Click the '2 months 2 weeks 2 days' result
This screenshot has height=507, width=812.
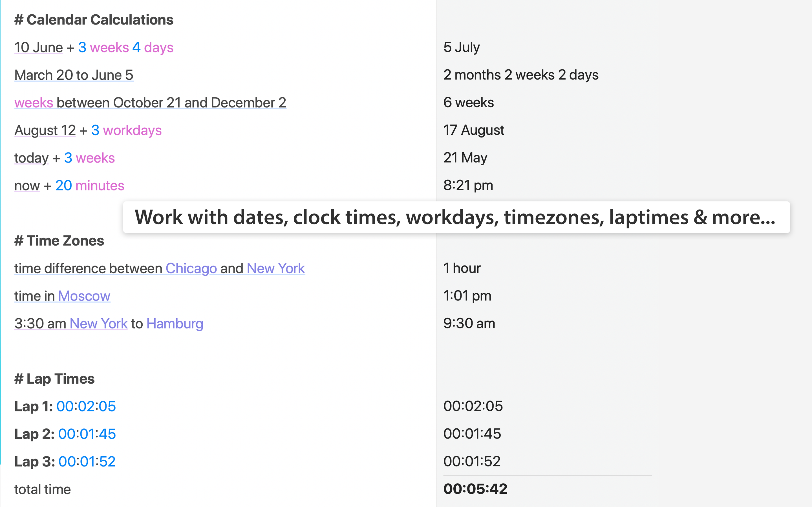pos(520,75)
